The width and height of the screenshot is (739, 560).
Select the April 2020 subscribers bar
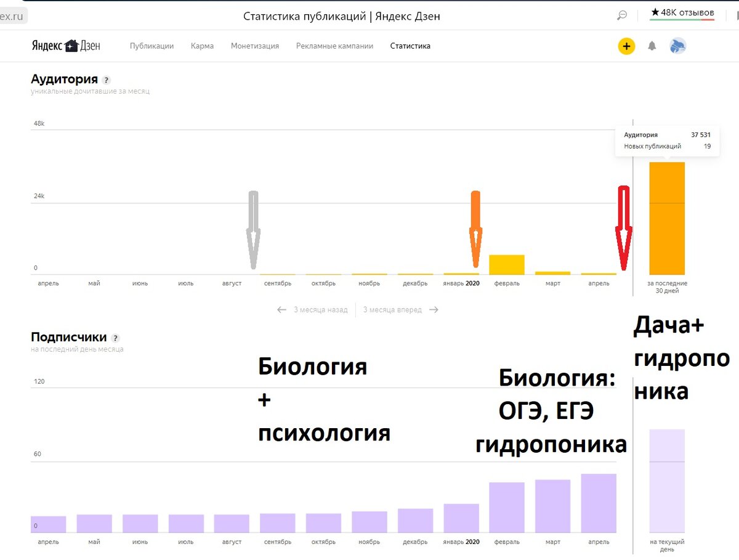[x=599, y=503]
